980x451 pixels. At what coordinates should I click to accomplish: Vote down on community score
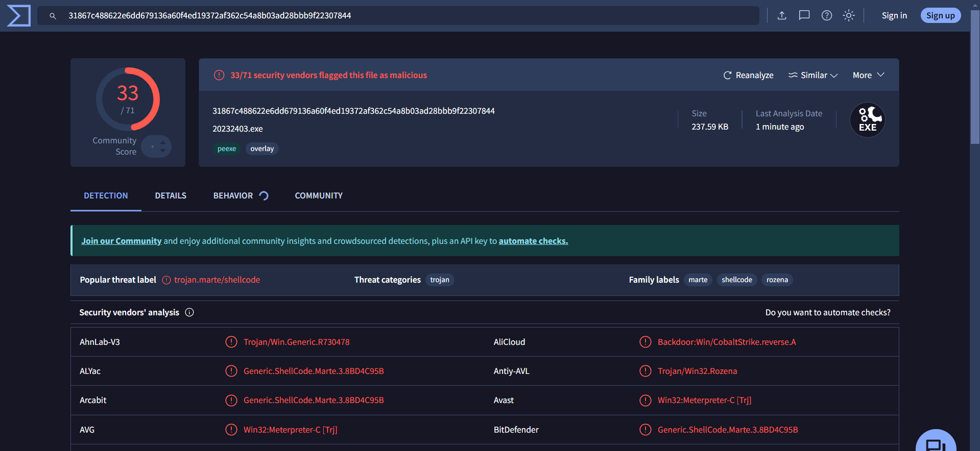(x=163, y=151)
